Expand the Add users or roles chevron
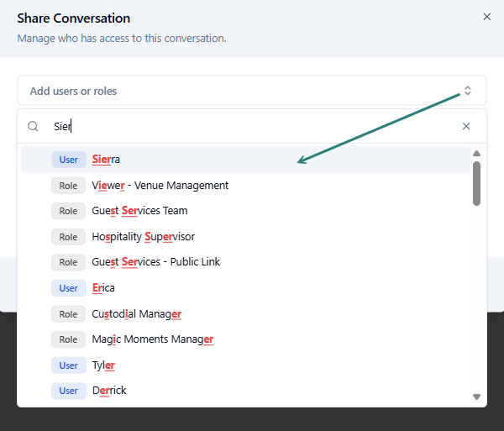504x431 pixels. tap(468, 91)
